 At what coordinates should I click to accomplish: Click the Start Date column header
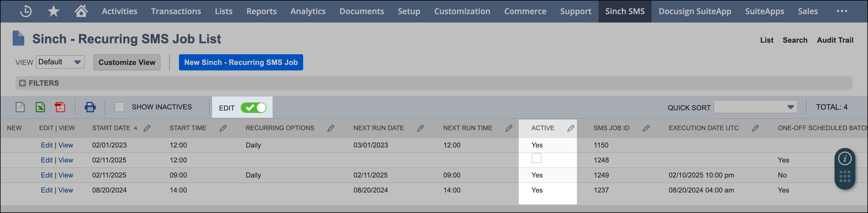pos(111,128)
